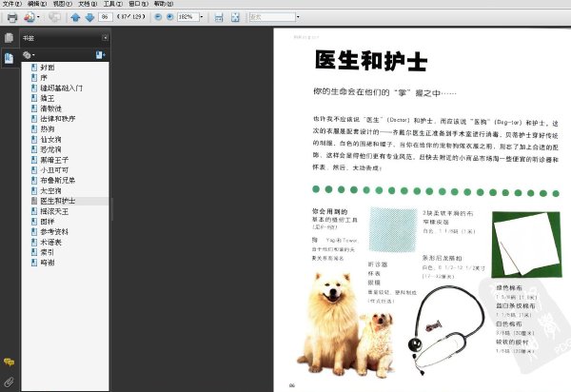
Task: Click the search text box in toolbar
Action: click(x=272, y=17)
